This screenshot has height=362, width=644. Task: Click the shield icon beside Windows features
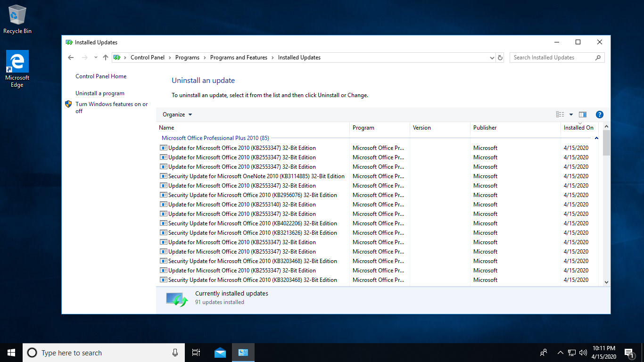tap(68, 104)
